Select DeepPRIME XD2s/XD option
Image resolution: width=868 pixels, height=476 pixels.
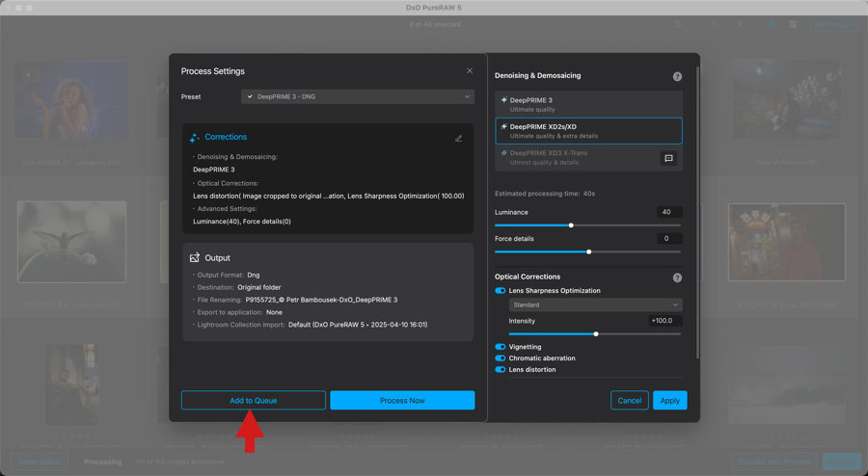[x=588, y=131]
